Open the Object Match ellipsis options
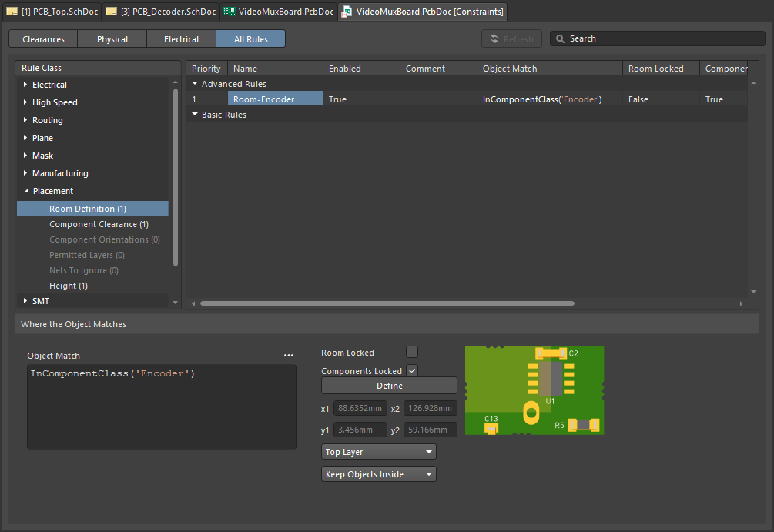774x532 pixels. [289, 356]
